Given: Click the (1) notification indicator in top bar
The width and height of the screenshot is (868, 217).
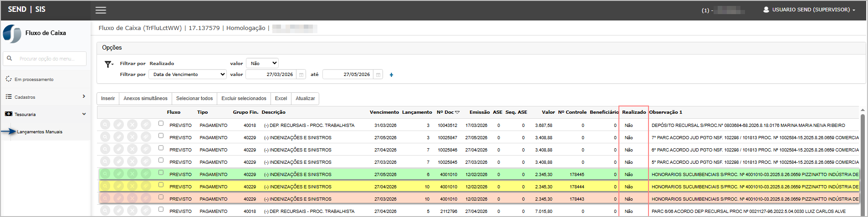Looking at the screenshot, I should [705, 10].
